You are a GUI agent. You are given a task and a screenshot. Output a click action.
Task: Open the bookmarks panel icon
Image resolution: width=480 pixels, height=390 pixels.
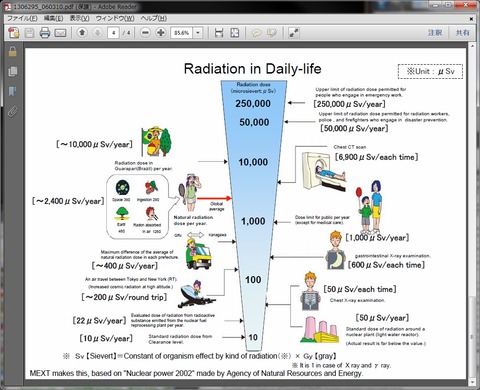coord(13,91)
